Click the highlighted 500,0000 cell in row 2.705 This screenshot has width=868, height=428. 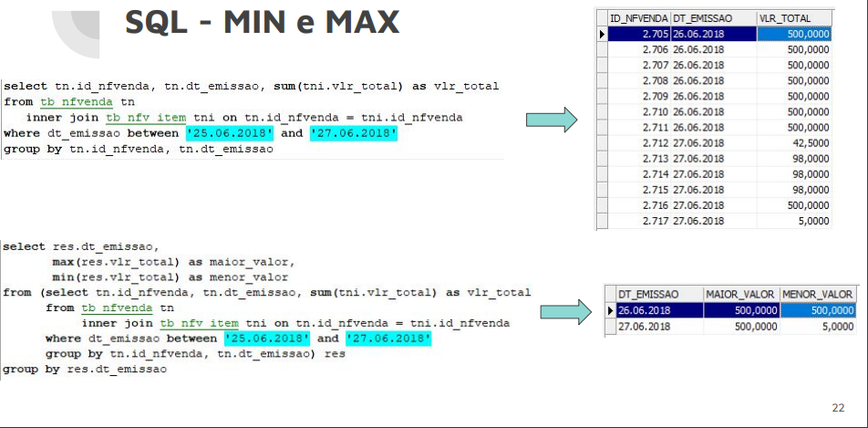[x=795, y=34]
